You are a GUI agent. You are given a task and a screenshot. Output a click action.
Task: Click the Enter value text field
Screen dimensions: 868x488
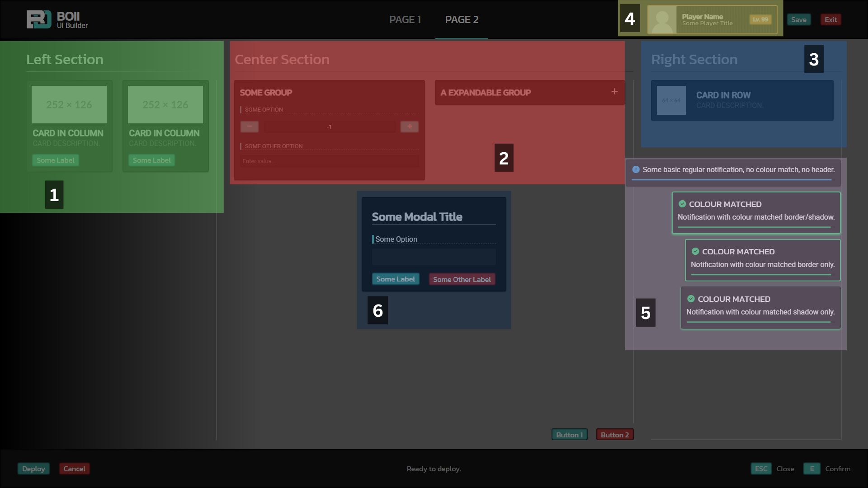(329, 161)
